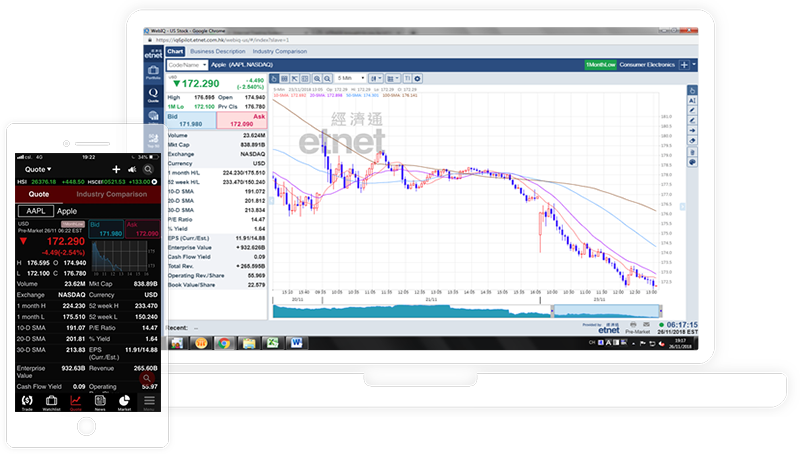Select the arrow drawing tool
The image size is (800, 454).
click(692, 131)
